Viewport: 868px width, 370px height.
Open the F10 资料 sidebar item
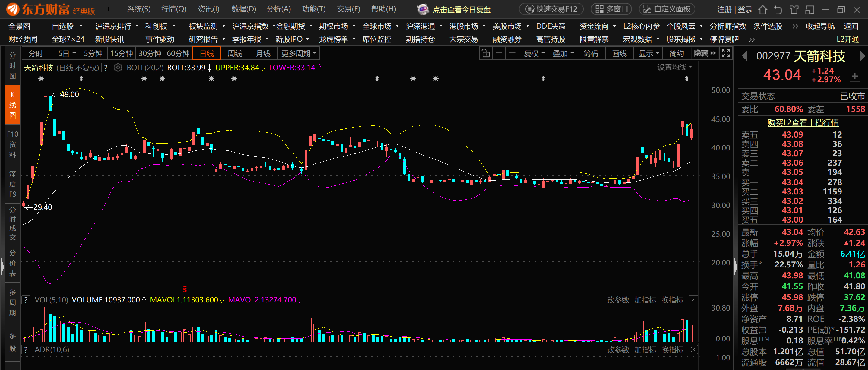click(12, 144)
